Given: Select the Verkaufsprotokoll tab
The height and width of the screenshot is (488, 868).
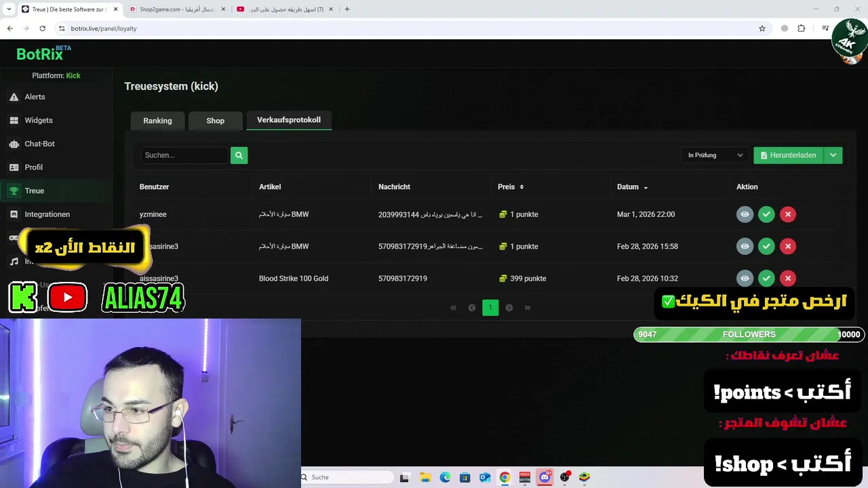Looking at the screenshot, I should click(289, 120).
